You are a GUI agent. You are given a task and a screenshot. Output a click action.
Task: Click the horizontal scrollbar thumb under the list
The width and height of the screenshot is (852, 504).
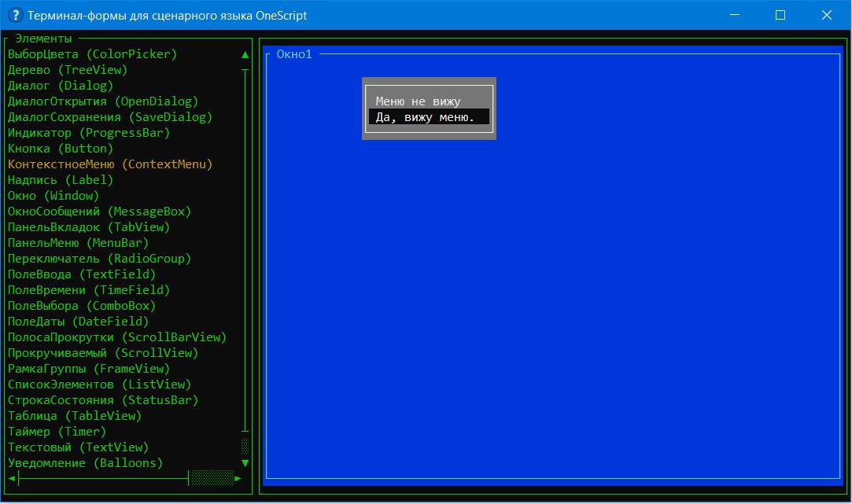click(212, 478)
